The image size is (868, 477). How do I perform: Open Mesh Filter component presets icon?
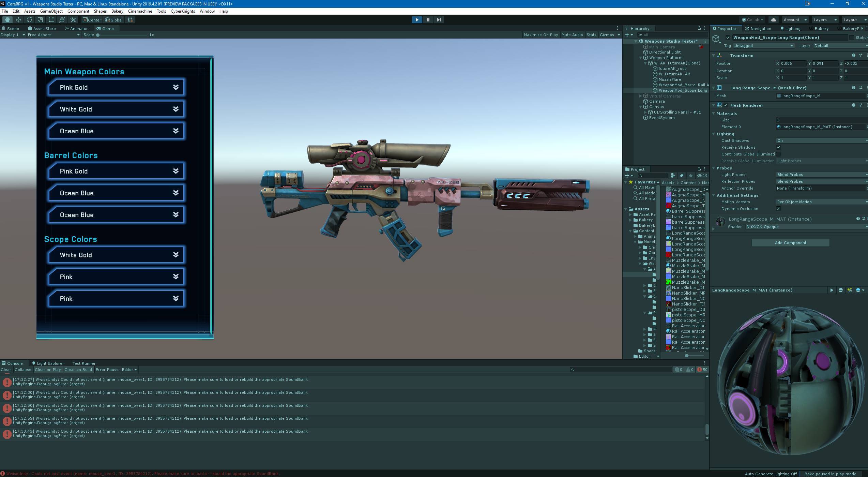click(x=861, y=88)
